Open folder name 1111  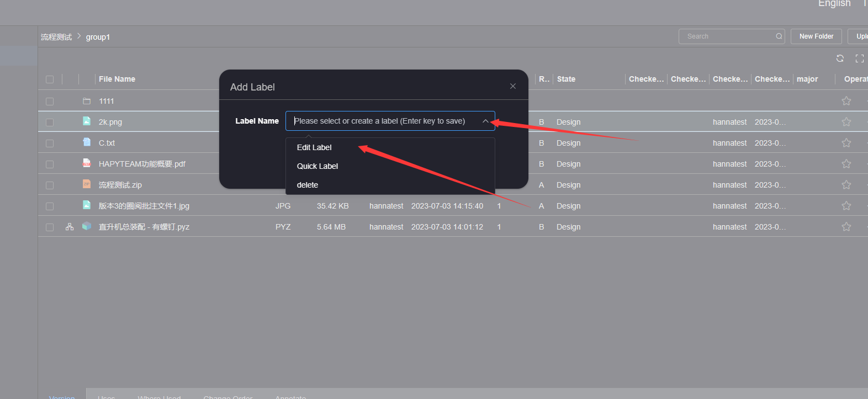[107, 101]
